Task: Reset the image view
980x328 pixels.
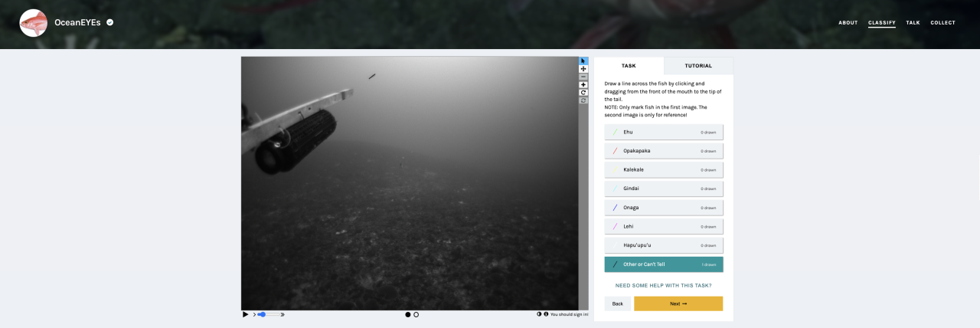Action: click(x=583, y=100)
